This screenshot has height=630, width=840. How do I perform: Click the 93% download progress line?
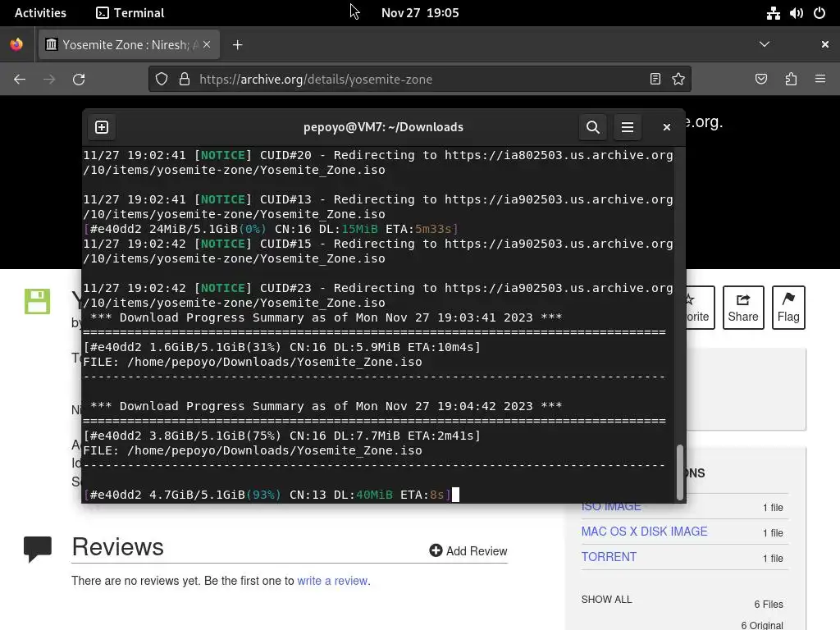pyautogui.click(x=267, y=495)
